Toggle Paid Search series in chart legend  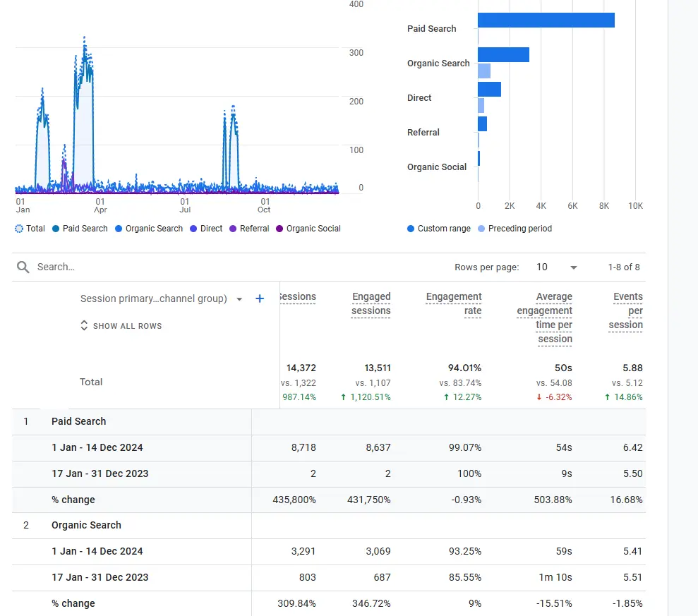[x=56, y=229]
